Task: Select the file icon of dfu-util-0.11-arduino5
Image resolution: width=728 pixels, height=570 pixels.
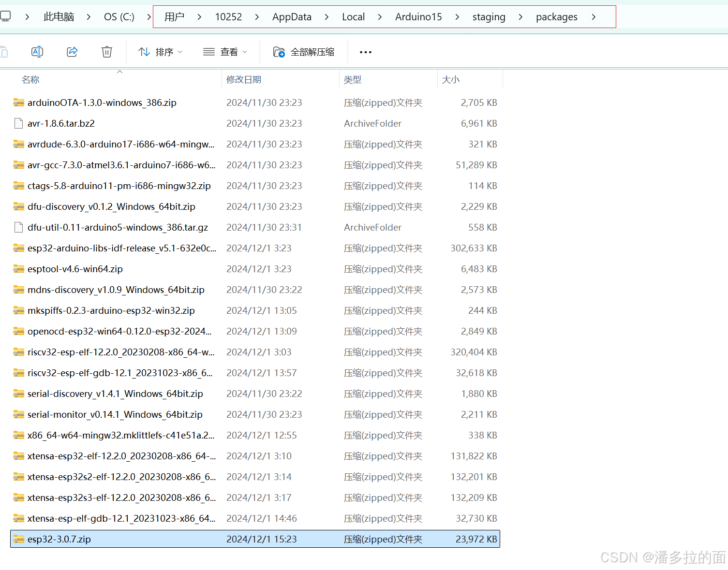Action: 19,227
